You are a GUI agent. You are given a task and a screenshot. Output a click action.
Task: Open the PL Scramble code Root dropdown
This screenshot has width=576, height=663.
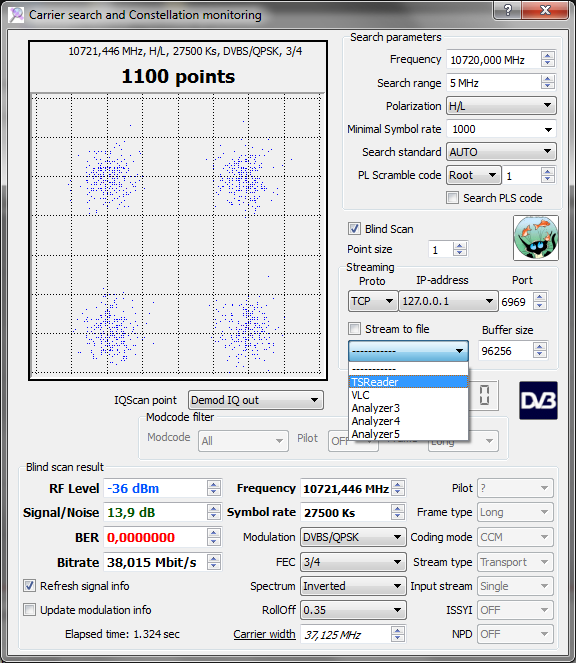click(474, 175)
